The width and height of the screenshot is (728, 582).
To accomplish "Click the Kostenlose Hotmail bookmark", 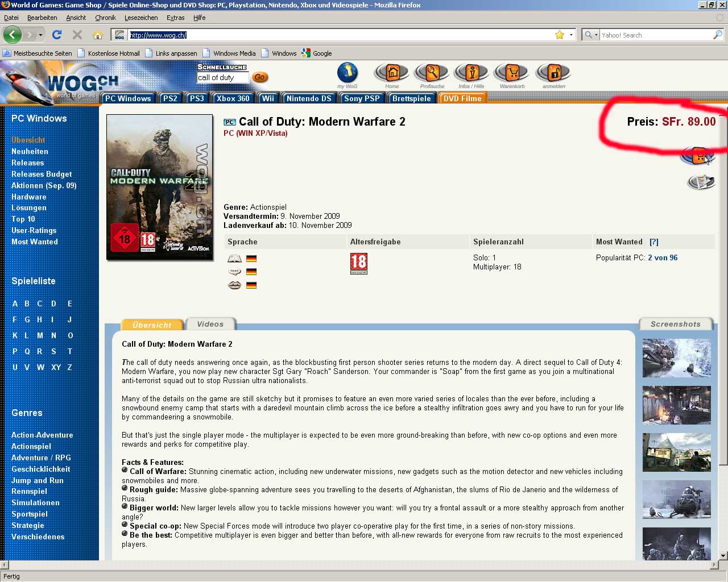I will click(x=109, y=53).
